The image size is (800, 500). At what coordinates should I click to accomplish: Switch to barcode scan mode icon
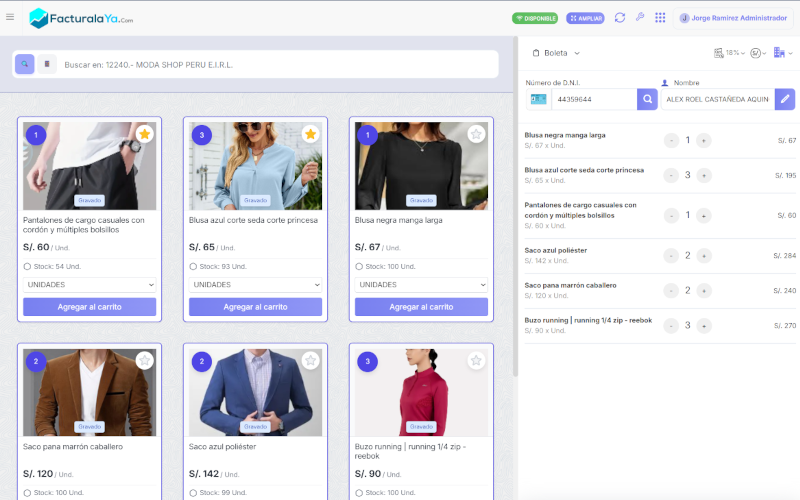pyautogui.click(x=47, y=64)
